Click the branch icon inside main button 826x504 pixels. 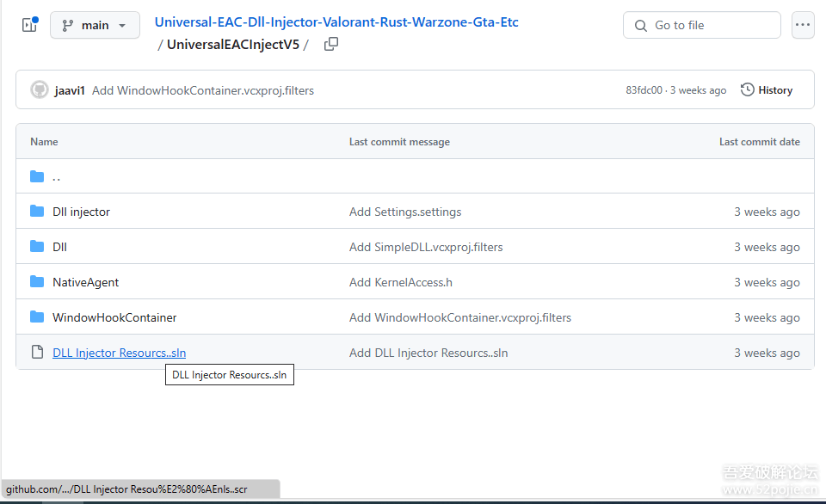coord(67,25)
